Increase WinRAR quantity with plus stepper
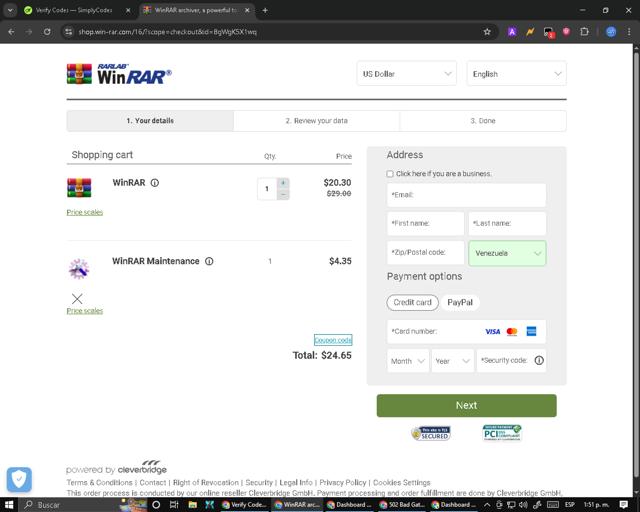Screen dimensions: 640x512 point(283,183)
